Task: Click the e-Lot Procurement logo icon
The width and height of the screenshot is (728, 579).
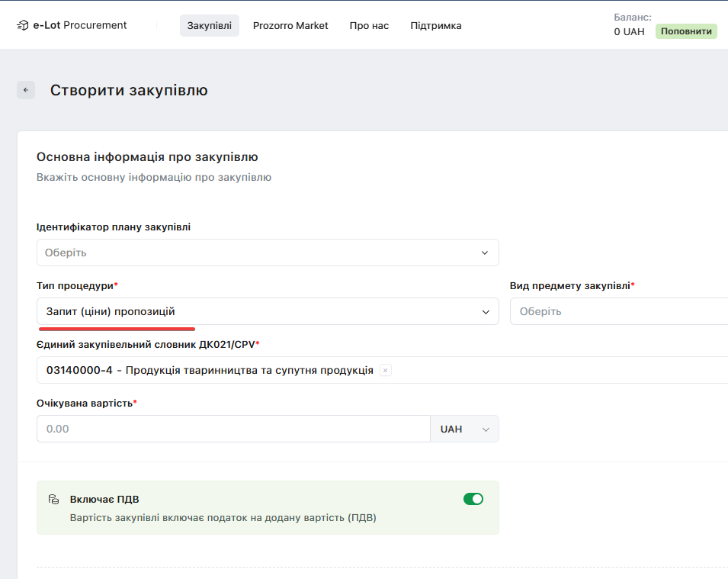Action: (x=22, y=25)
